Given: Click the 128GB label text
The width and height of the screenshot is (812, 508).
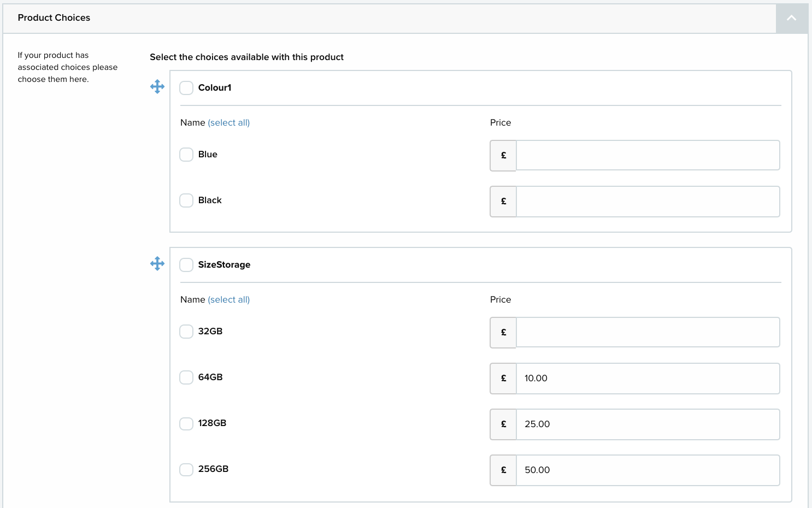Looking at the screenshot, I should click(x=212, y=423).
